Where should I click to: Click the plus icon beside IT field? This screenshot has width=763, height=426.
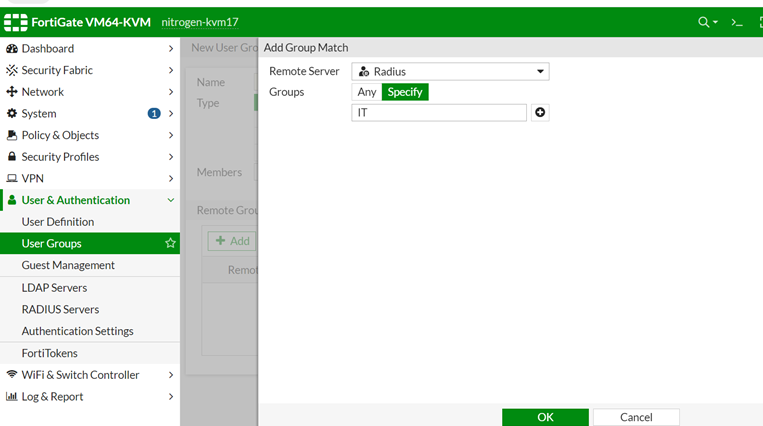pos(540,113)
